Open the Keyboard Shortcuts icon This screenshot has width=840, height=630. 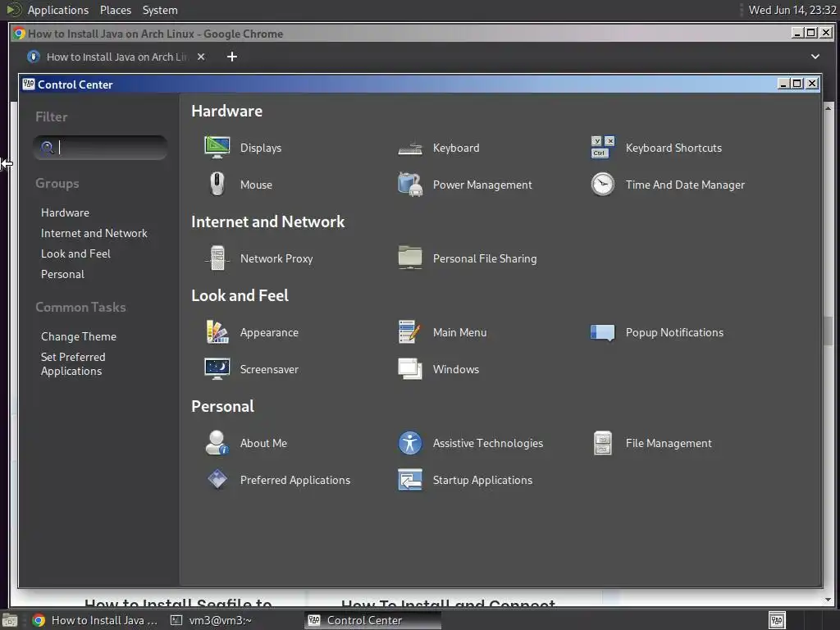[x=603, y=148]
